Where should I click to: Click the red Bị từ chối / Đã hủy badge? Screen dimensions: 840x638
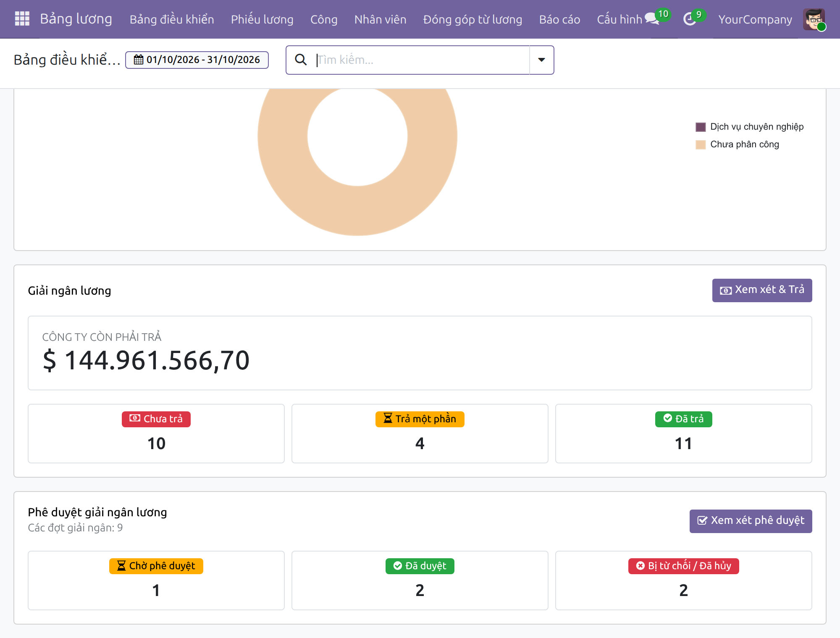(683, 566)
